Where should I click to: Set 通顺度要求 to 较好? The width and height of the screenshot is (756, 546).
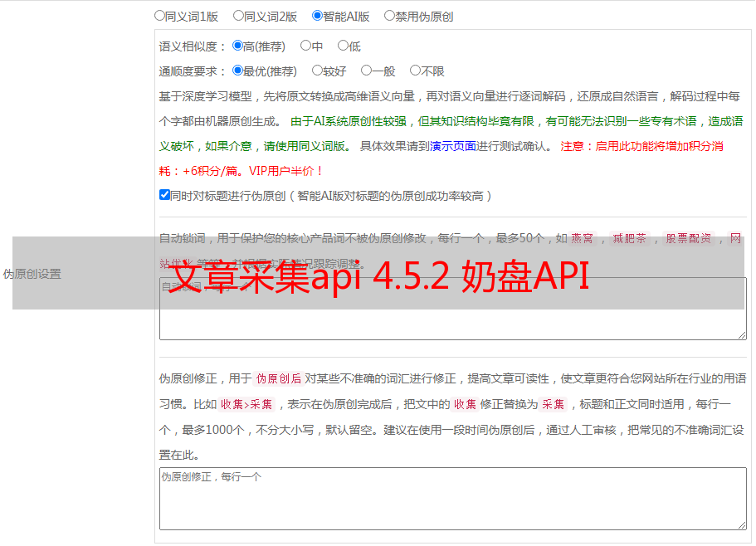pos(317,71)
